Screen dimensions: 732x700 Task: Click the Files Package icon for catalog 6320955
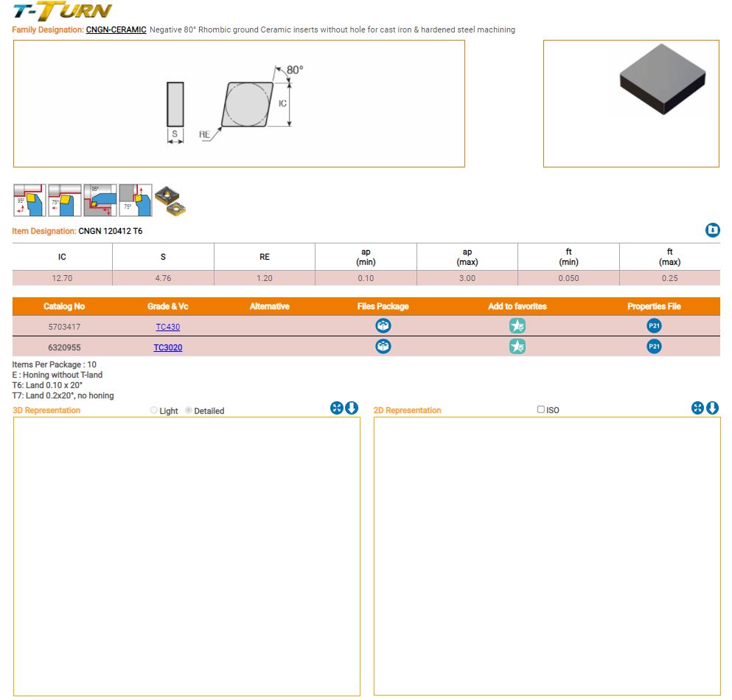click(383, 347)
